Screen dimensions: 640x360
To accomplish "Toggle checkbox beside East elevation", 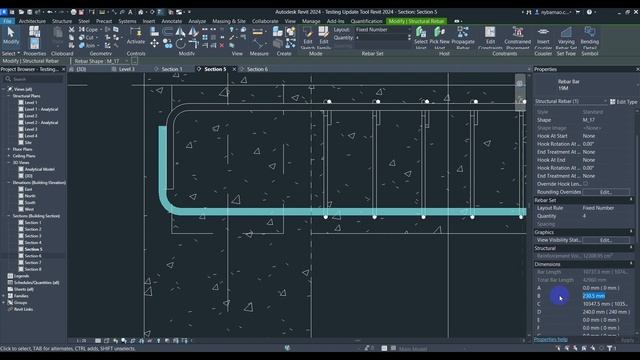I will click(x=21, y=189).
